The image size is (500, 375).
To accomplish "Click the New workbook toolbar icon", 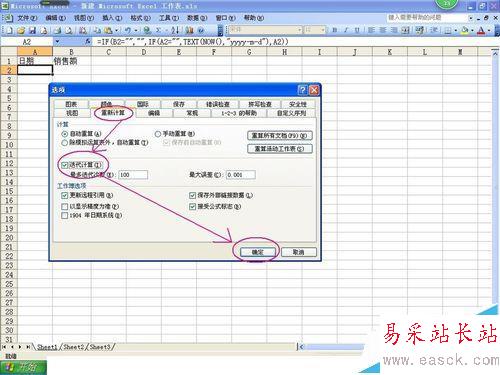I will tap(9, 31).
